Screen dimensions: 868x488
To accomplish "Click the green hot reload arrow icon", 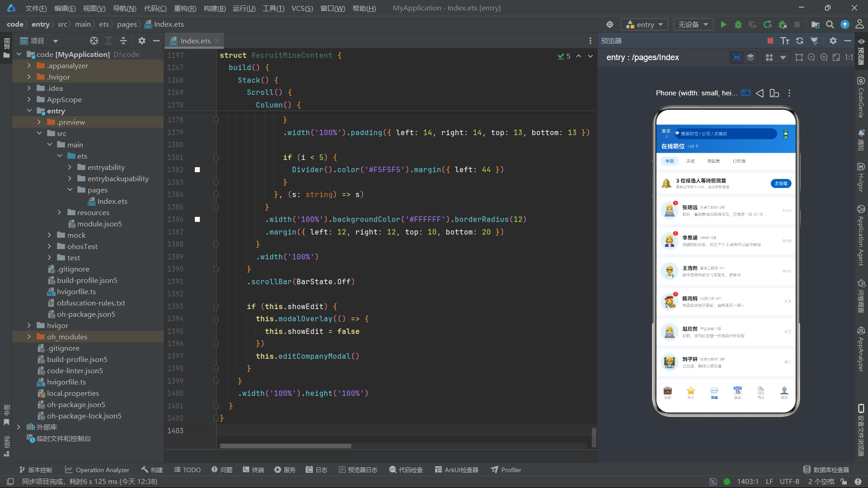I will coord(768,24).
